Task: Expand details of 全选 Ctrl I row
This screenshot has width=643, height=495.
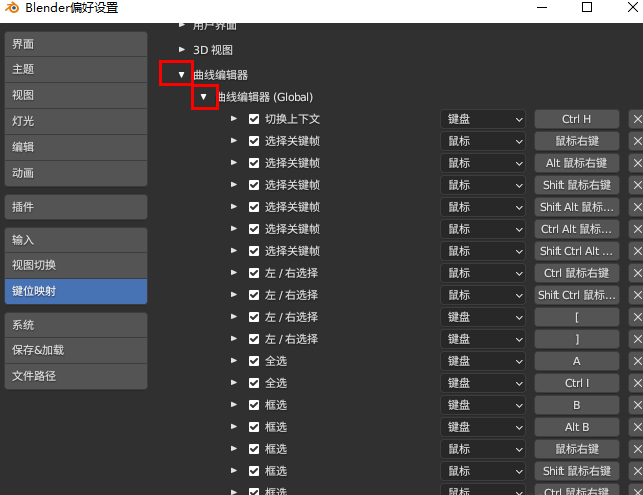Action: tap(234, 383)
